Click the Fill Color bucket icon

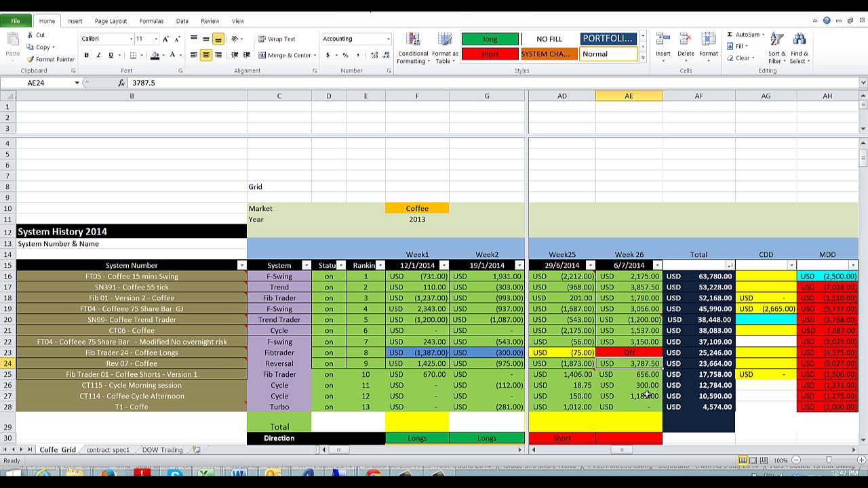[x=155, y=55]
